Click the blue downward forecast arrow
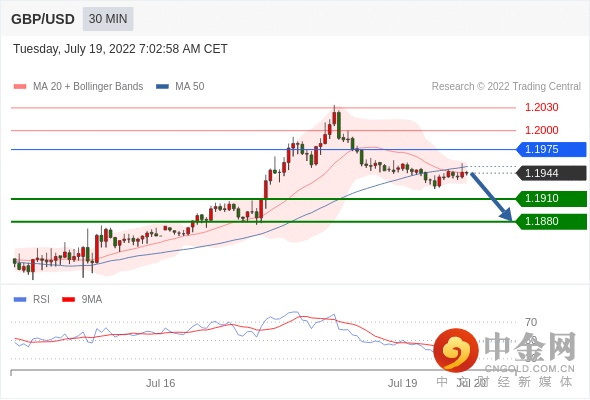The width and height of the screenshot is (590, 400). [x=491, y=197]
